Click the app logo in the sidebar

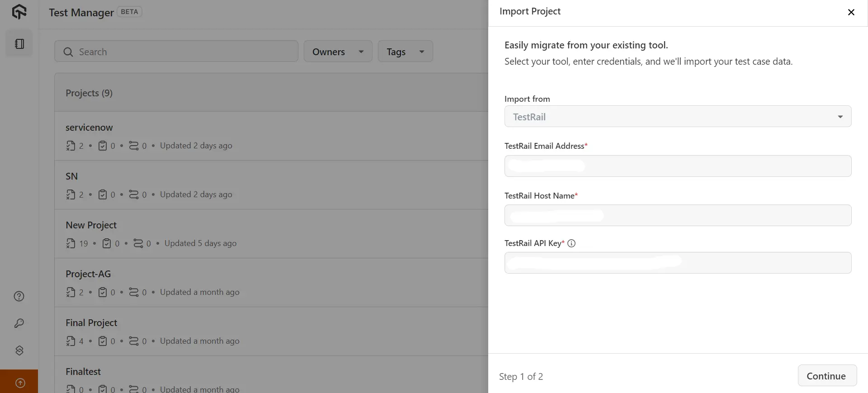pos(19,12)
